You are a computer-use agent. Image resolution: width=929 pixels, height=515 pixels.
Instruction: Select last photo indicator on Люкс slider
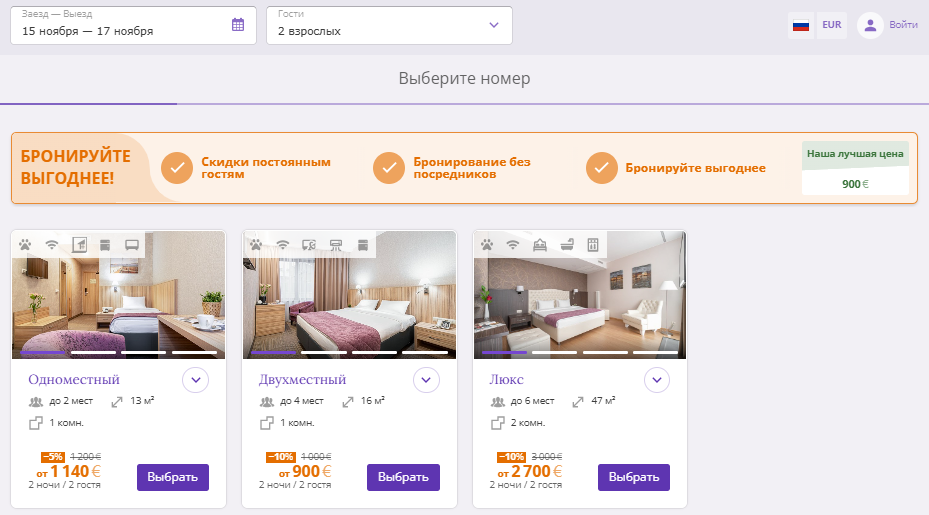(x=655, y=352)
